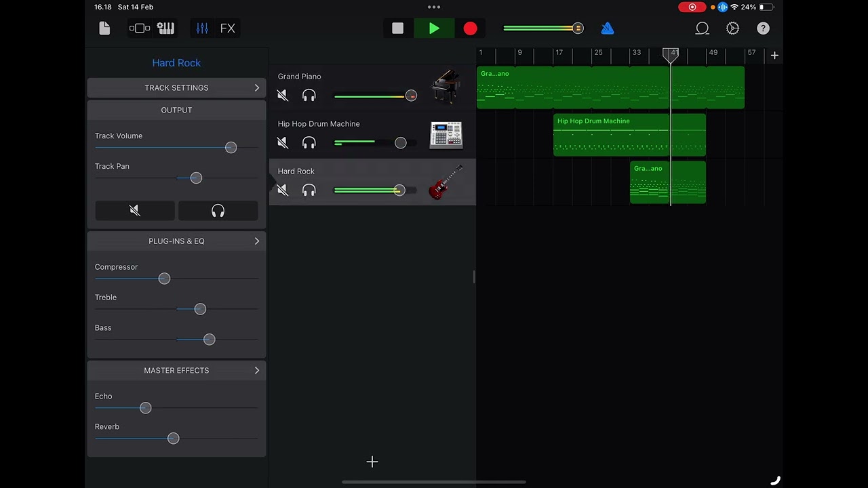Select the long Grand Piano region
The width and height of the screenshot is (868, 488).
(610, 87)
